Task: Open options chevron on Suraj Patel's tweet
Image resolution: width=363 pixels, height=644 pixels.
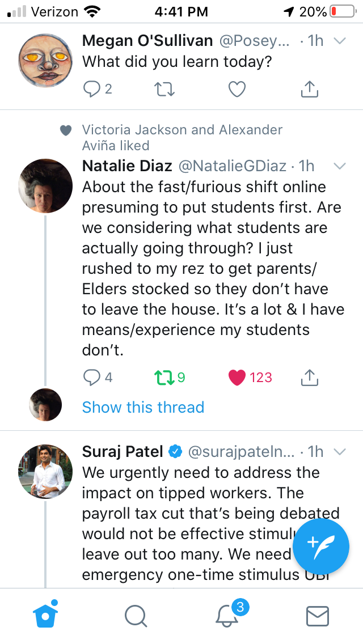Action: click(340, 452)
